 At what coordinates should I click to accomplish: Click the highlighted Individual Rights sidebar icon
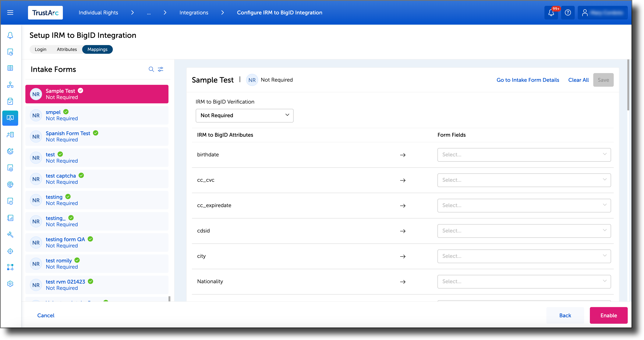pyautogui.click(x=10, y=118)
